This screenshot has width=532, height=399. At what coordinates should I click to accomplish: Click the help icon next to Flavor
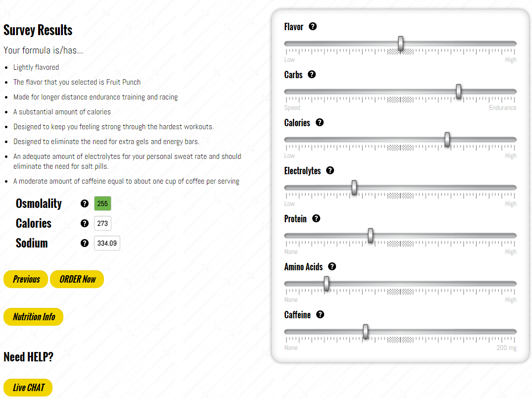pos(312,26)
